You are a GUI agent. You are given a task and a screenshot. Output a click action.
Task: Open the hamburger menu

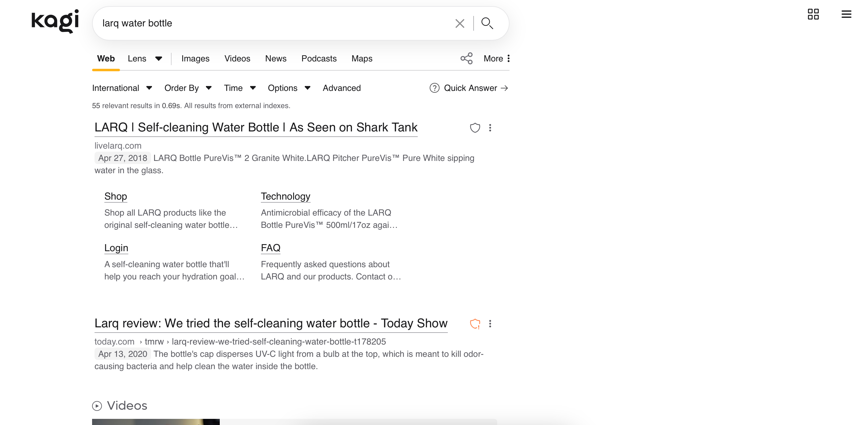point(847,14)
